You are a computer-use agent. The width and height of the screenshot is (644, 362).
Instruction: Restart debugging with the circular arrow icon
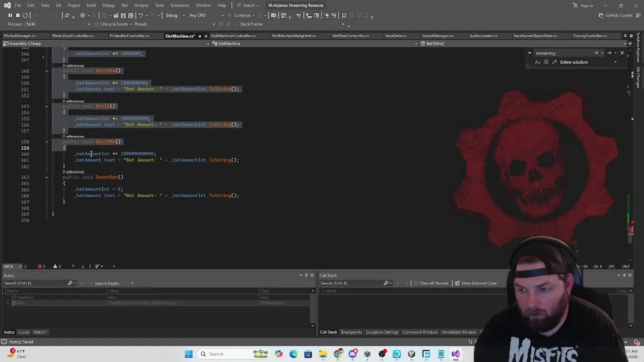pyautogui.click(x=25, y=15)
